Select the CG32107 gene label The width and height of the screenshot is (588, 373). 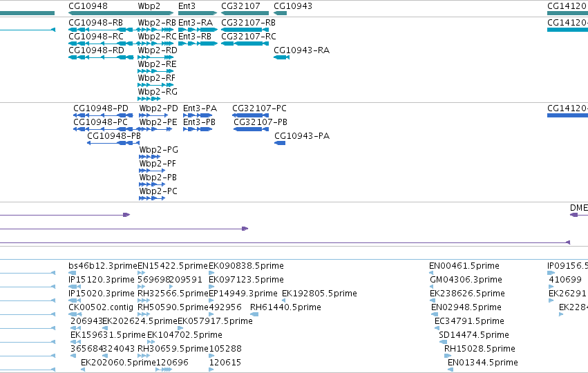[x=240, y=6]
